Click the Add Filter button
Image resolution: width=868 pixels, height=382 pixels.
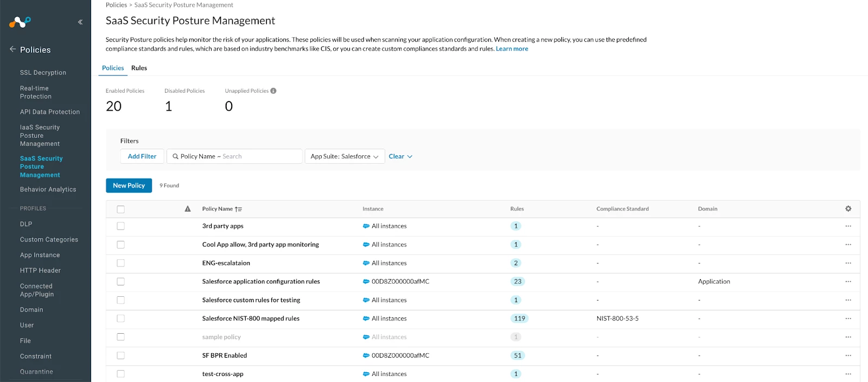pyautogui.click(x=142, y=156)
